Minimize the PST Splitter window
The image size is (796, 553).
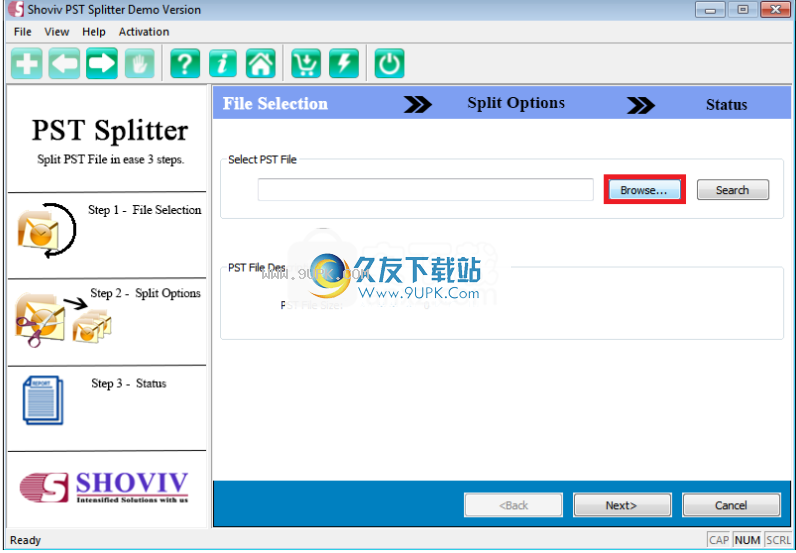[710, 10]
